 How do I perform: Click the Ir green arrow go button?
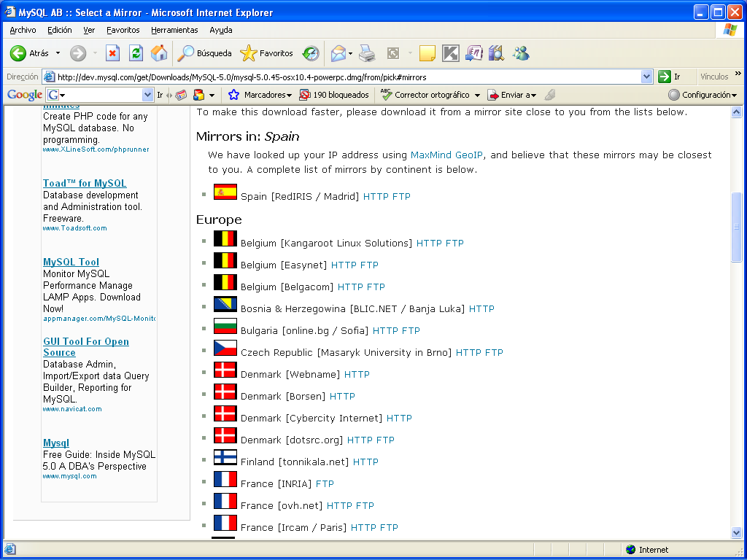[665, 77]
